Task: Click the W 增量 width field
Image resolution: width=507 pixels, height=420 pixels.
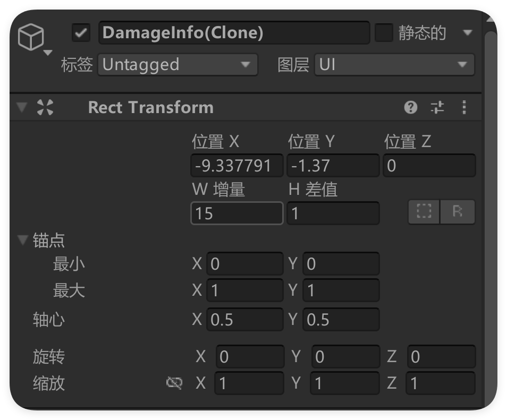Action: pos(236,213)
